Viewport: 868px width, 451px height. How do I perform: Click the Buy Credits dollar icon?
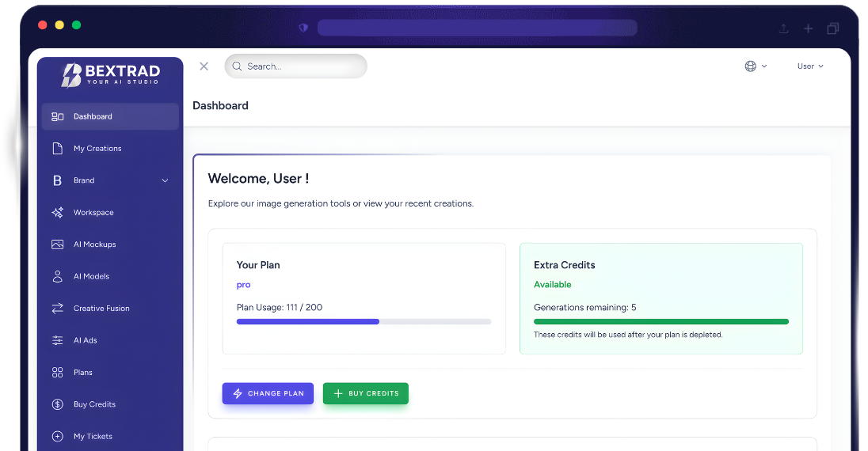point(57,404)
